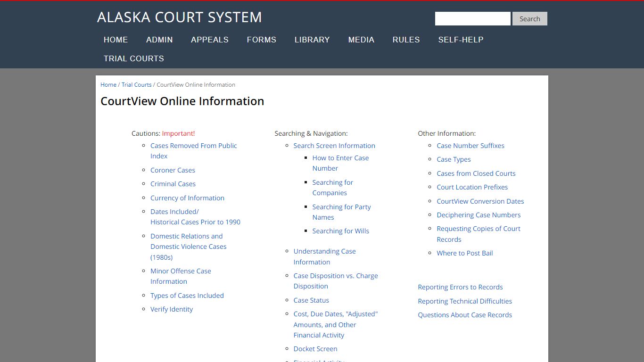644x362 pixels.
Task: Follow the Trial Courts breadcrumb link
Action: coord(137,85)
